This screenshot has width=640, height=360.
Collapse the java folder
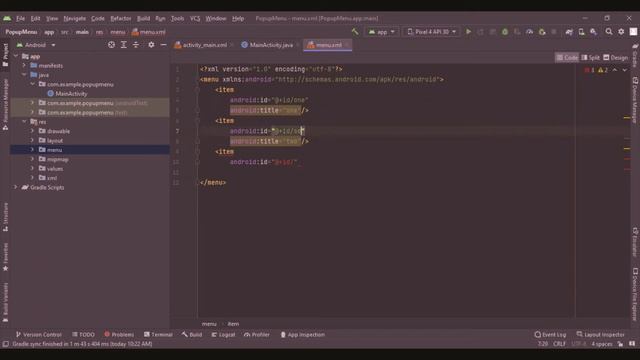[x=24, y=75]
